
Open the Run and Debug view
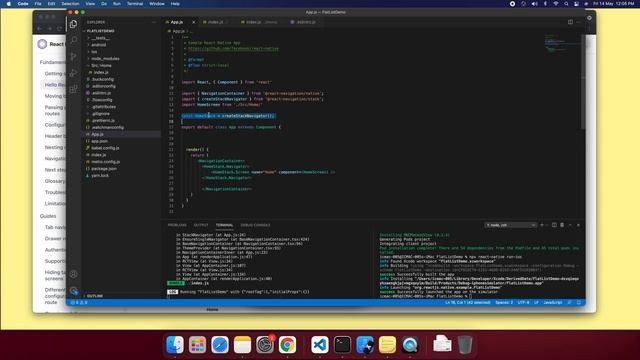73,73
